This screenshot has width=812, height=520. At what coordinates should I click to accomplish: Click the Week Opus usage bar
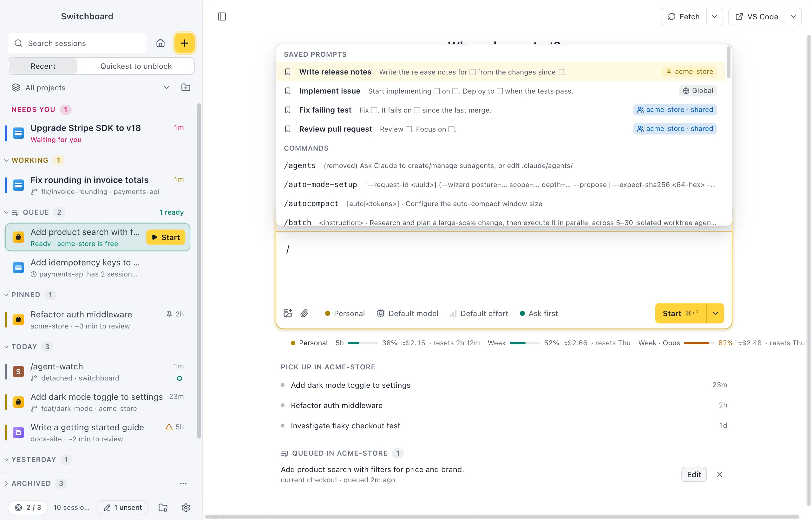tap(699, 343)
